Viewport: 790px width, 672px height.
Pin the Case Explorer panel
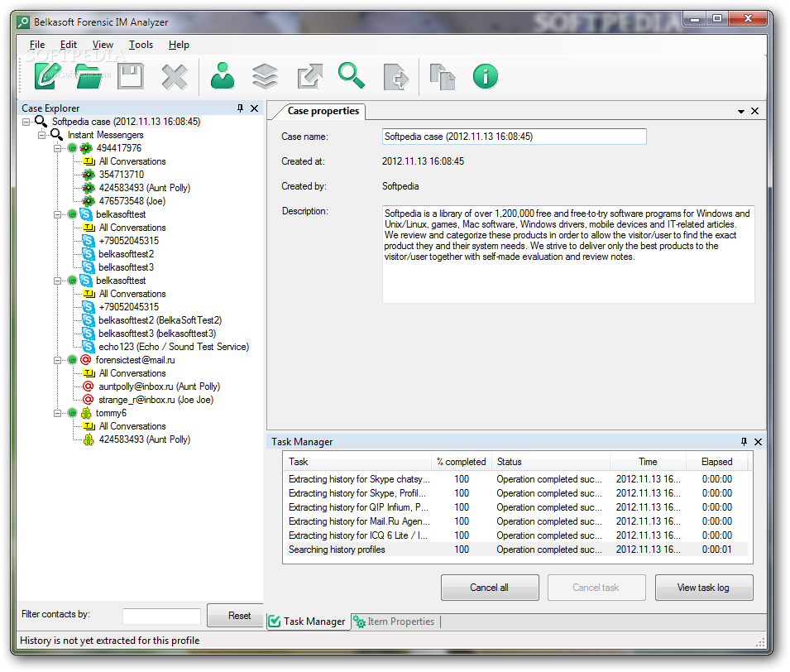tap(241, 108)
